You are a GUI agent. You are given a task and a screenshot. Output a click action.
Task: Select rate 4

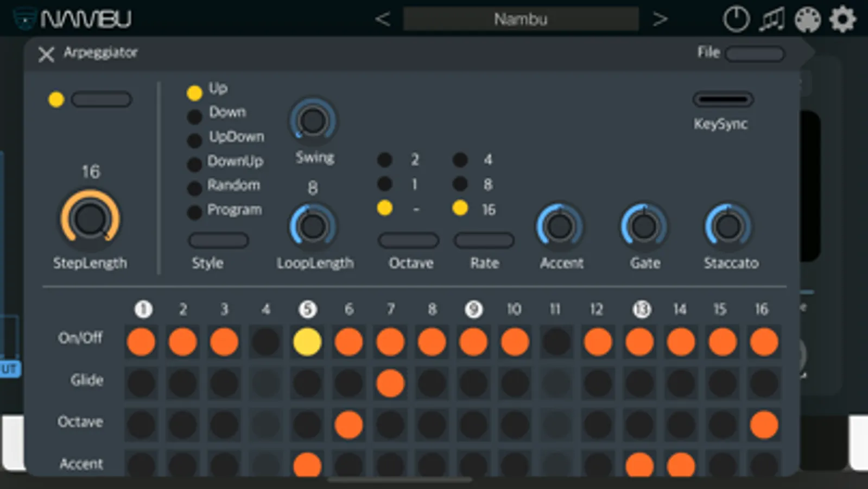[x=460, y=159]
